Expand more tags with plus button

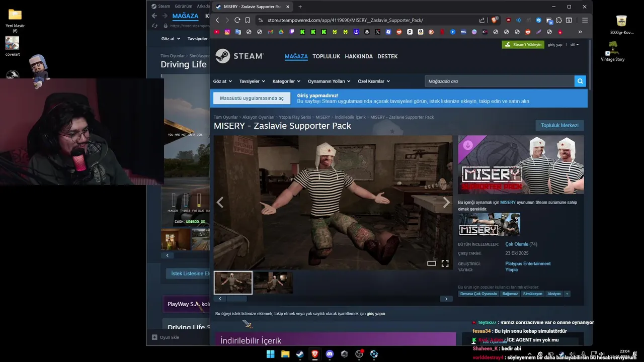(567, 294)
